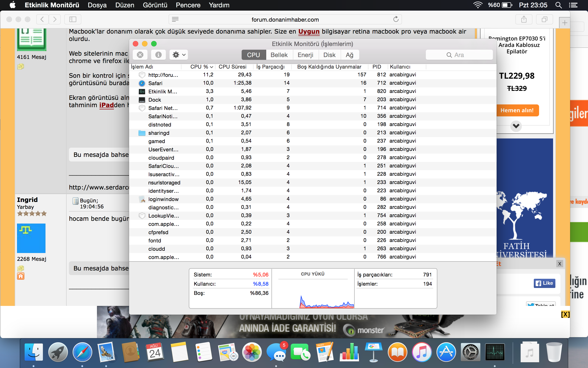Click the iPad link in forum post
The image size is (588, 368).
click(107, 105)
